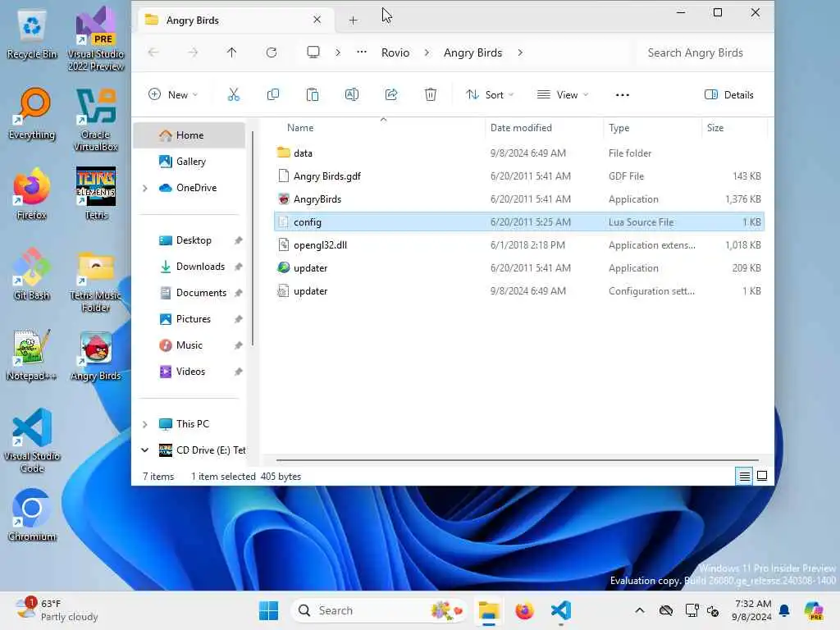
Task: Expand OneDrive in navigation pane
Action: click(144, 188)
